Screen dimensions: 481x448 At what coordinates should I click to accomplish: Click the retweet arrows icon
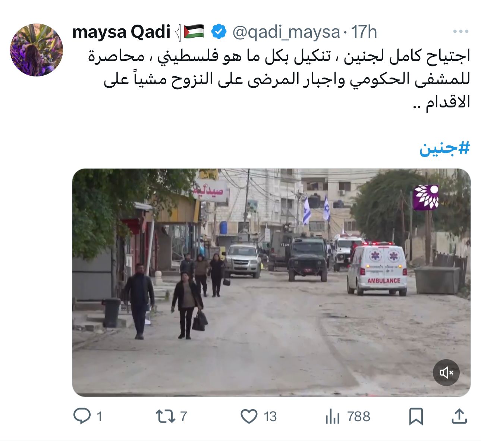165,416
